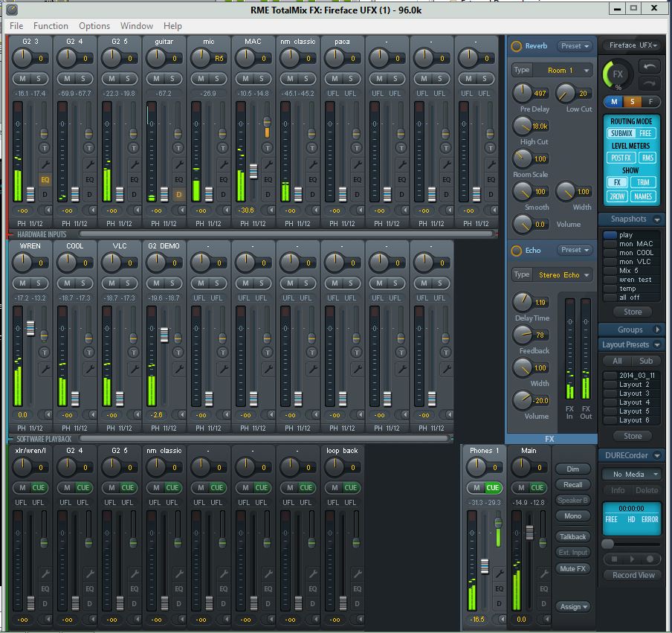Open the Window menu
This screenshot has width=672, height=633.
click(x=136, y=26)
